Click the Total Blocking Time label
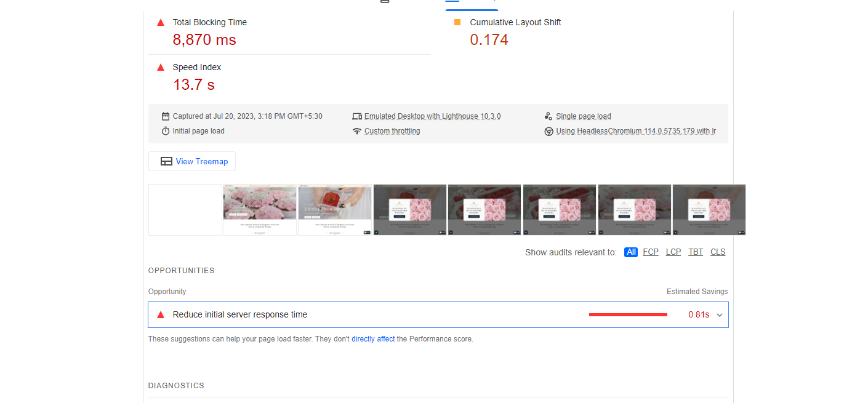 tap(210, 22)
